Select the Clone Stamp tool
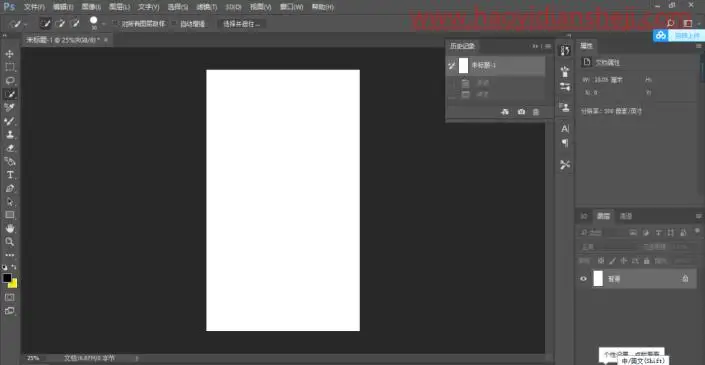This screenshot has width=705, height=365. tap(9, 134)
